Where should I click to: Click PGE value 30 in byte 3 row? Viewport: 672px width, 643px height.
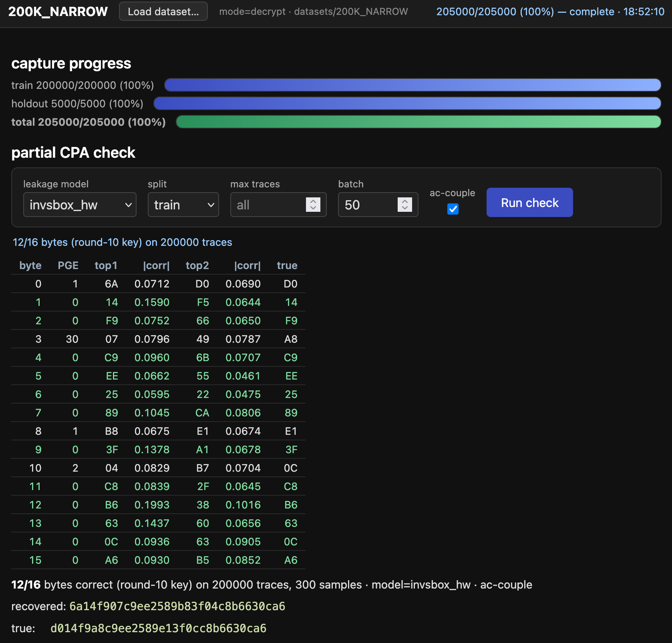click(72, 339)
